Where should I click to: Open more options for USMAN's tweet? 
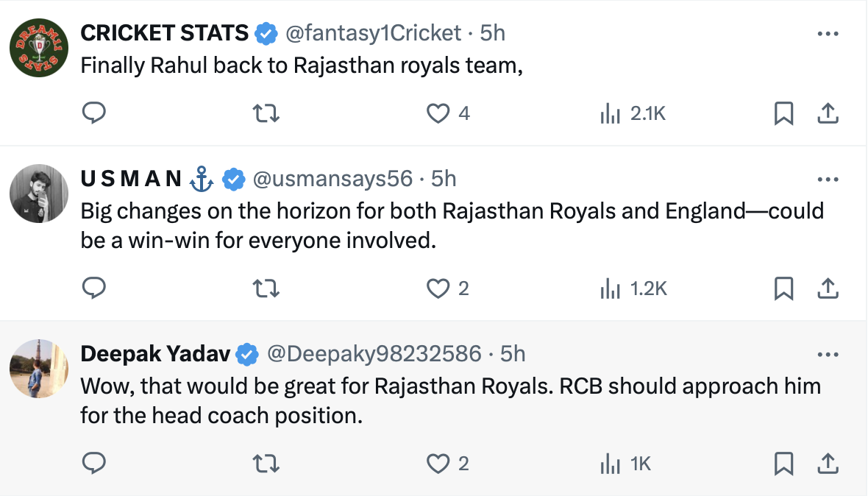(828, 180)
